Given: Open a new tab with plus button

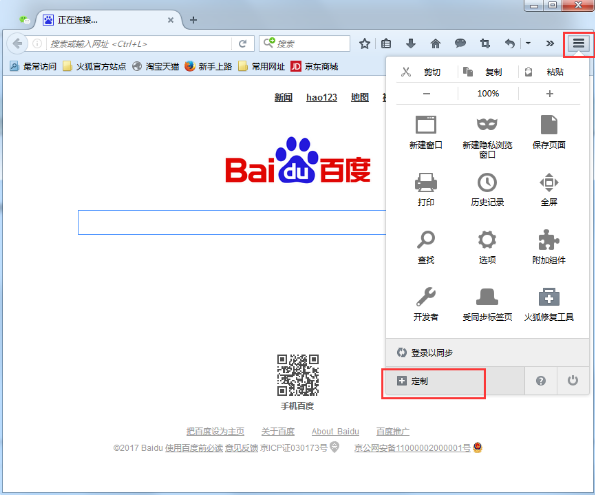Looking at the screenshot, I should click(193, 20).
